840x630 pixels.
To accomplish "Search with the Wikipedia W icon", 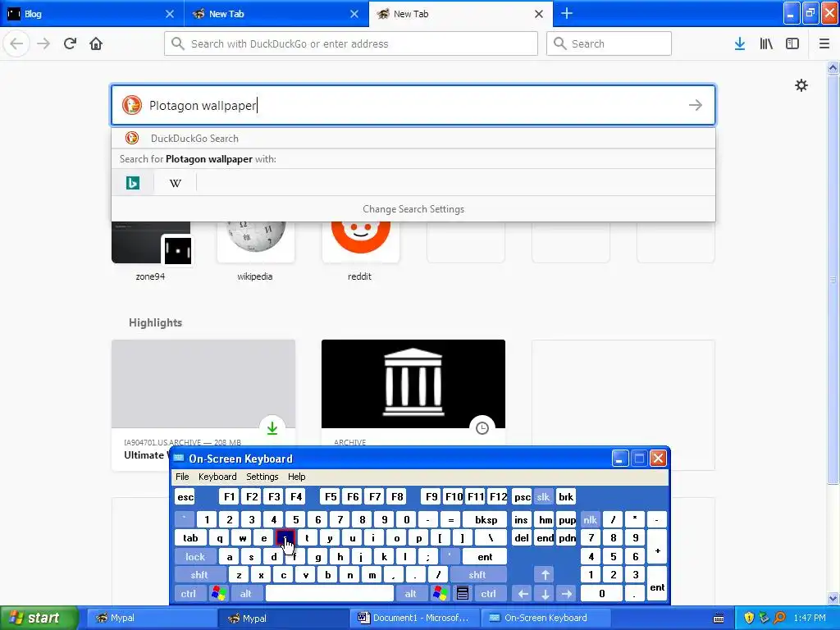I will pyautogui.click(x=176, y=183).
